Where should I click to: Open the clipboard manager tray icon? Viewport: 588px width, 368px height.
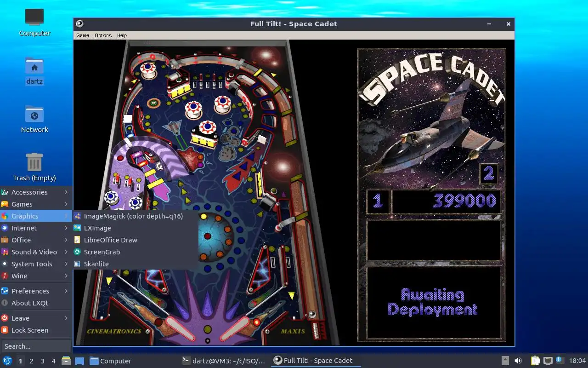click(x=535, y=361)
